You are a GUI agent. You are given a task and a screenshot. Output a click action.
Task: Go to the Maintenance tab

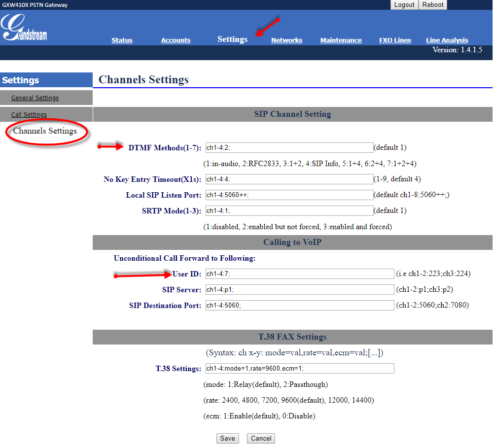341,40
